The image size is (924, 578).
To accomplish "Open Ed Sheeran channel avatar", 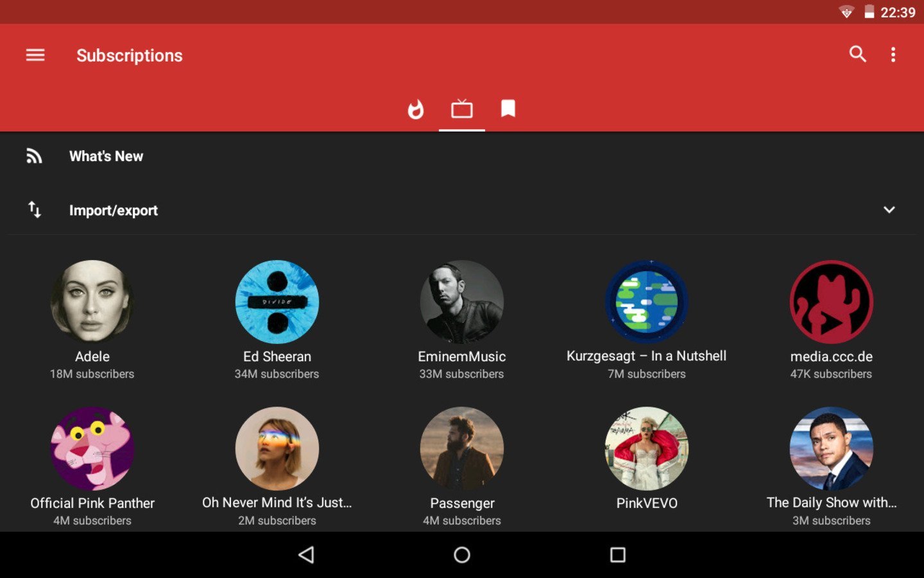I will click(277, 301).
